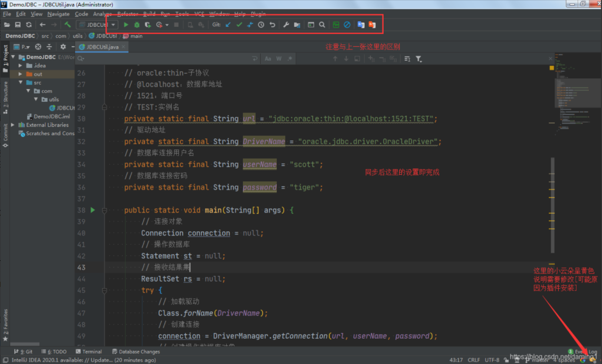Click the orange translate-replace plugin icon
This screenshot has width=602, height=364.
(x=372, y=25)
